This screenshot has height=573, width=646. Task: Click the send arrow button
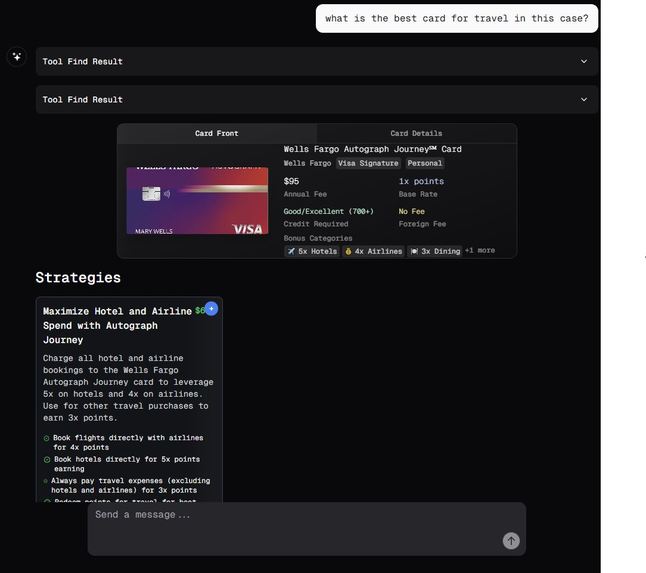(511, 541)
